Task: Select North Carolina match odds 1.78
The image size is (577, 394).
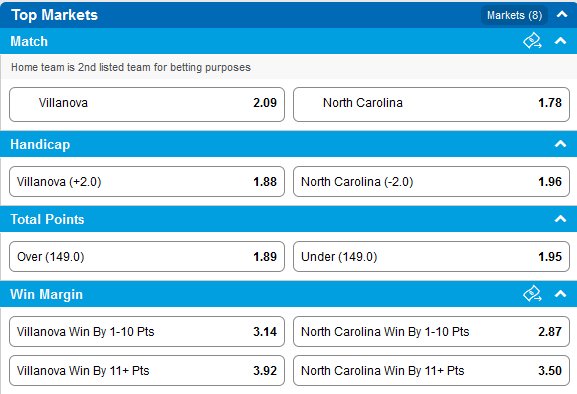Action: (x=431, y=104)
